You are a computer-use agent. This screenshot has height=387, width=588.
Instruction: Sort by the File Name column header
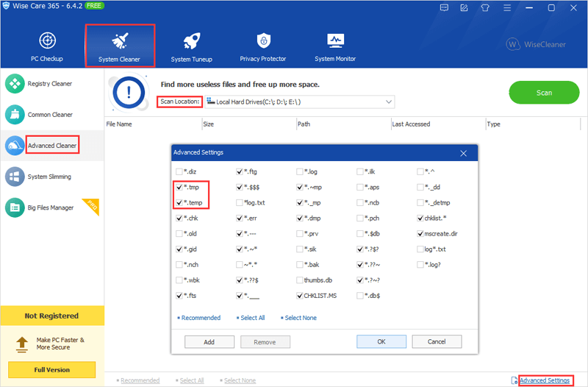153,124
